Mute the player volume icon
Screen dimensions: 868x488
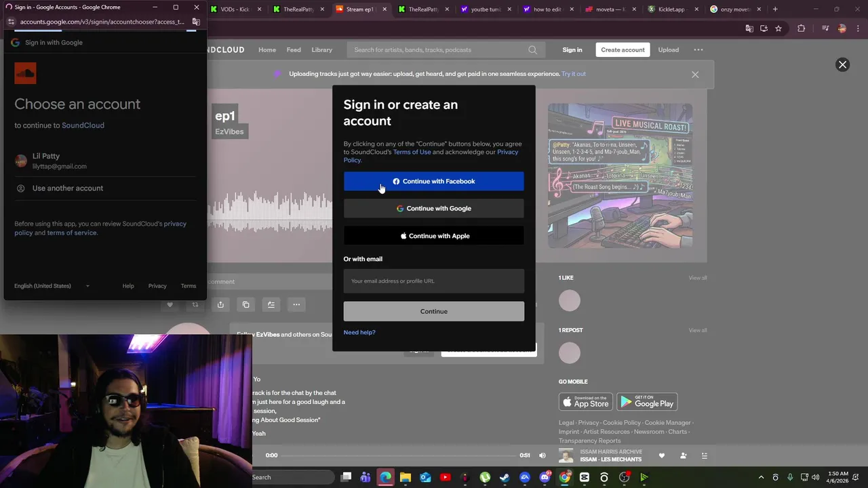click(542, 455)
